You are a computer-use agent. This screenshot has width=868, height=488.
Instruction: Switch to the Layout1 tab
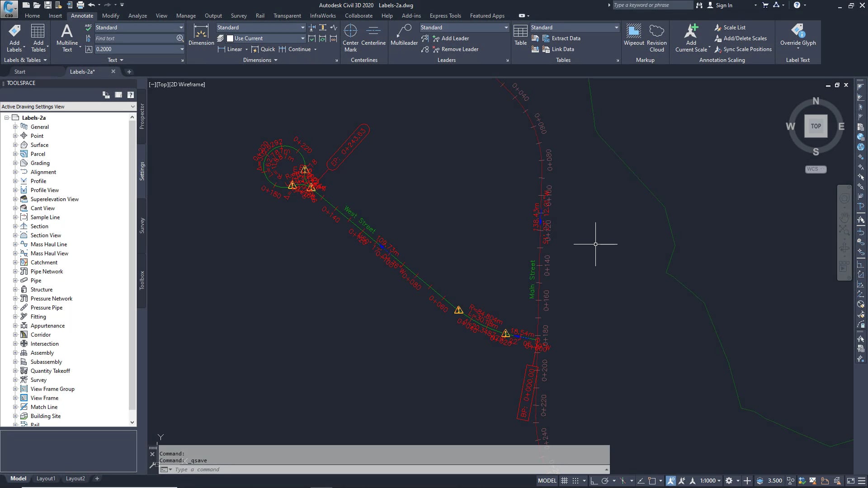[x=46, y=479]
